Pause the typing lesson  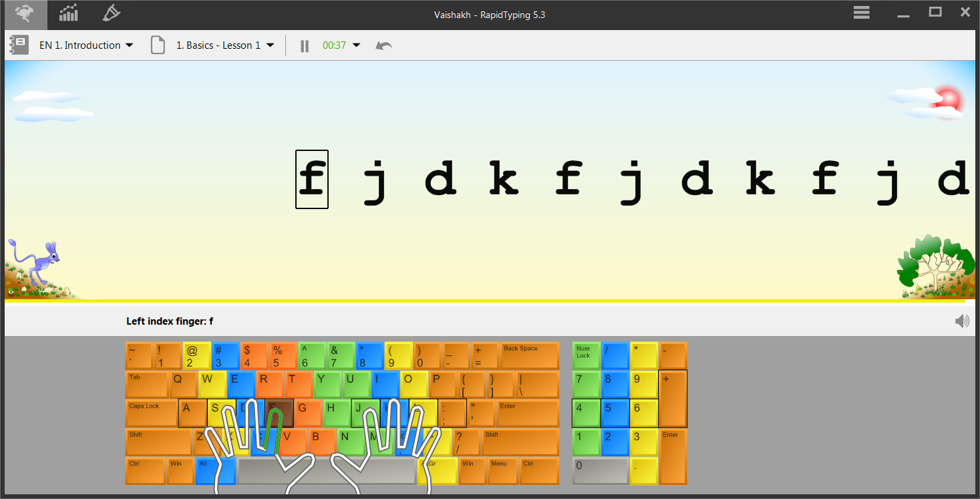(305, 45)
